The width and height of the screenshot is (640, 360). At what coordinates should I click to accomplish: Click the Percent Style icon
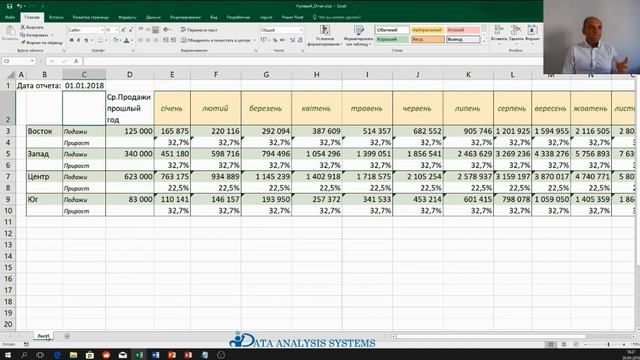tap(275, 40)
